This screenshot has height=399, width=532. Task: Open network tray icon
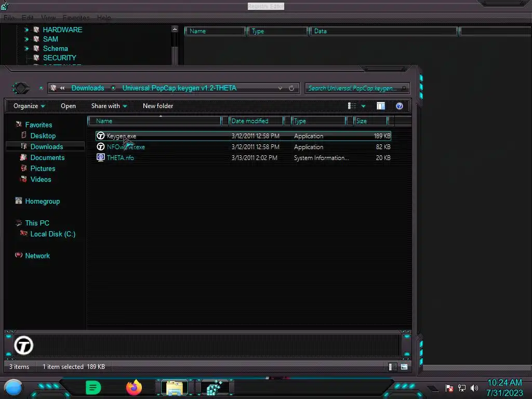pos(462,388)
